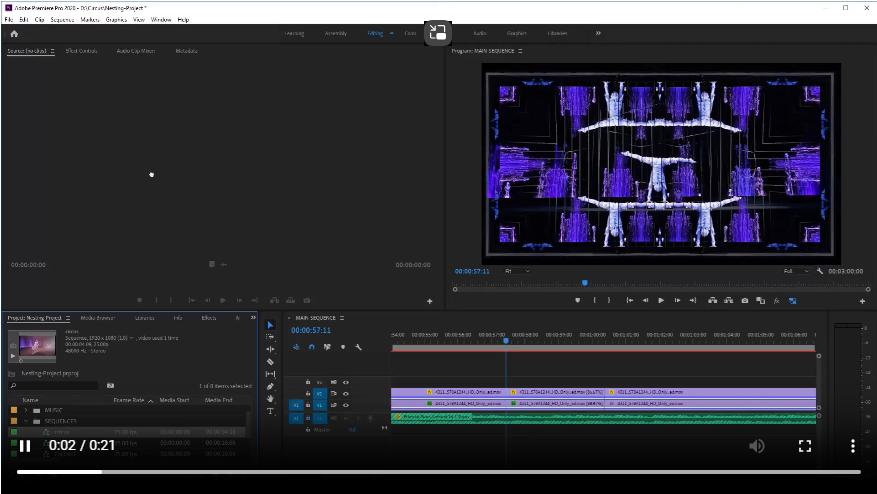Select the Ripple Edit tool
Screen dimensions: 877x494
coord(270,349)
